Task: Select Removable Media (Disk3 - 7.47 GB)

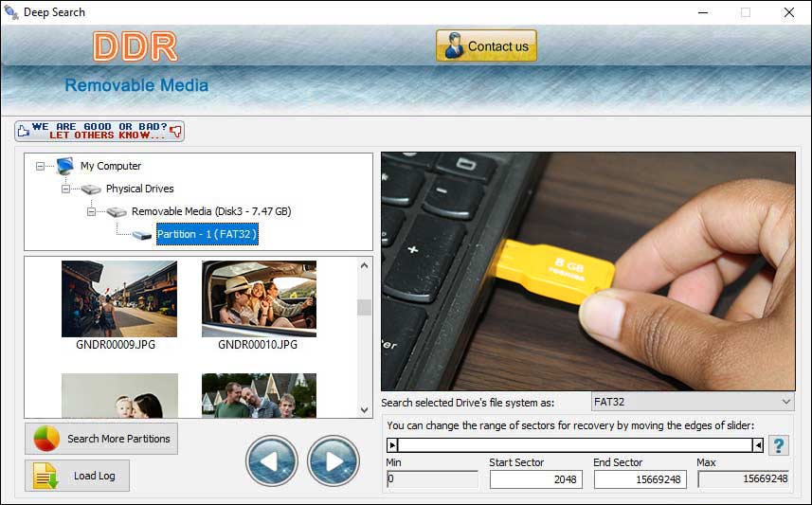Action: click(x=211, y=212)
